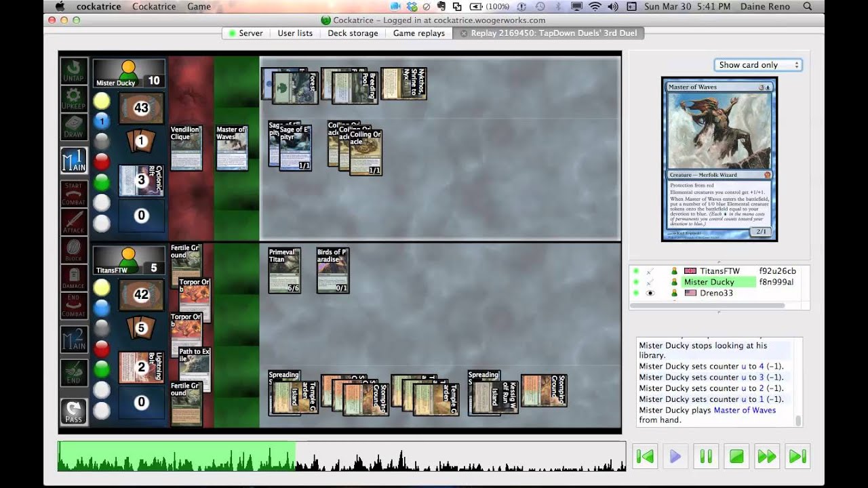Click the End Combat phase icon
The width and height of the screenshot is (868, 488).
tap(74, 306)
